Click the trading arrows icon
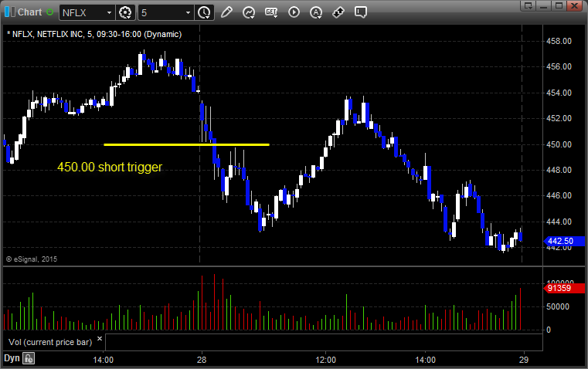Image resolution: width=588 pixels, height=369 pixels. pos(338,12)
